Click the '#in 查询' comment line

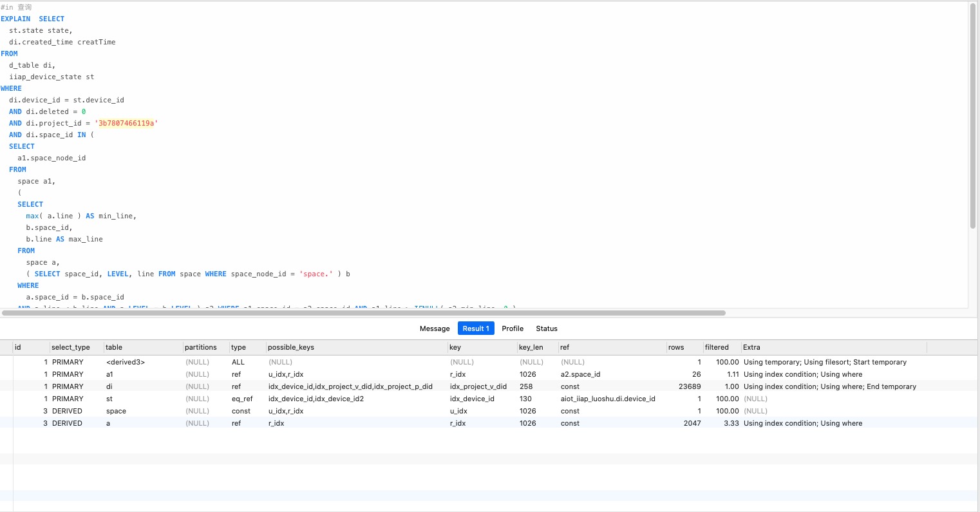pos(16,7)
